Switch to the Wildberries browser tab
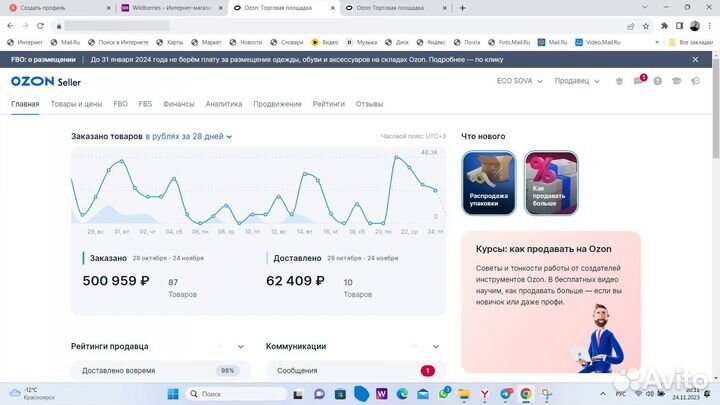Screen dimensions: 720x405 pyautogui.click(x=171, y=8)
